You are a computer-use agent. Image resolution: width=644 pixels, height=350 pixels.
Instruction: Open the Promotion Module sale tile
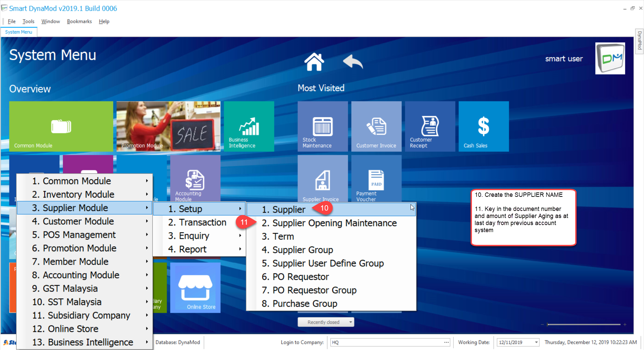(x=168, y=126)
